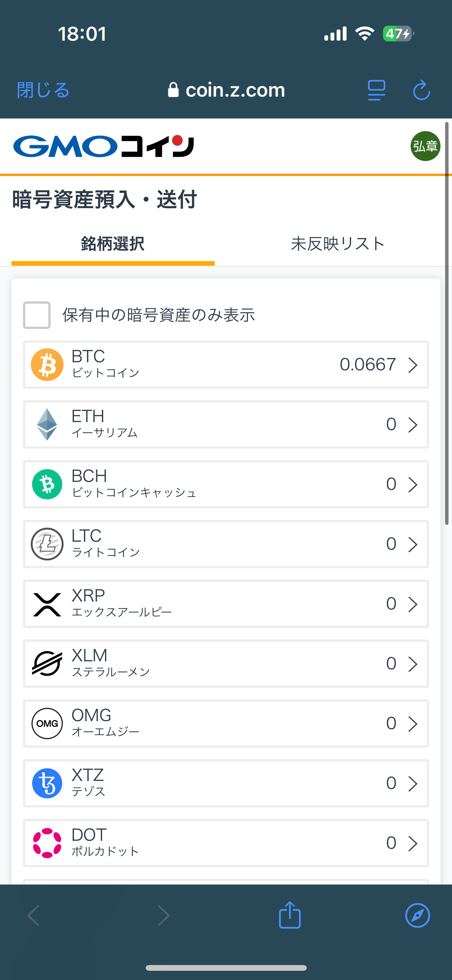Expand the XRP row chevron
Screen dimensions: 452x980
(413, 604)
